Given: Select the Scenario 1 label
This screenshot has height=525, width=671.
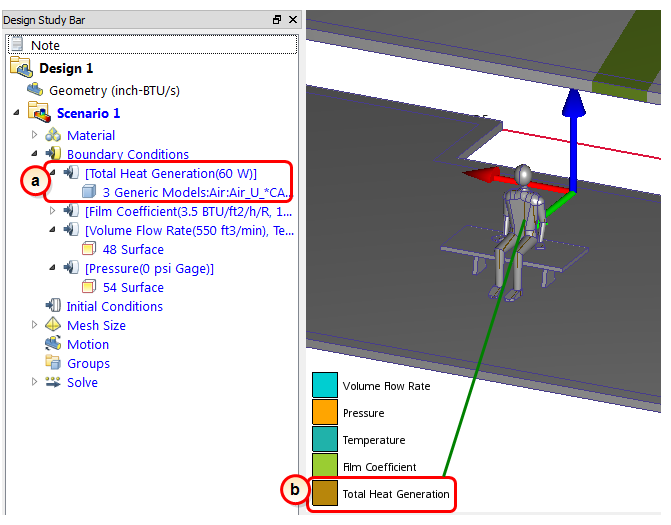Looking at the screenshot, I should point(88,113).
